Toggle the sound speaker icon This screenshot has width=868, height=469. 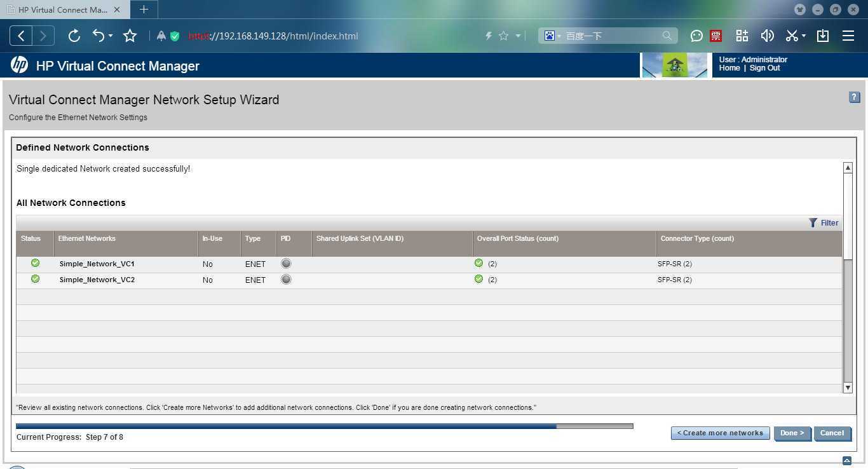[x=767, y=36]
